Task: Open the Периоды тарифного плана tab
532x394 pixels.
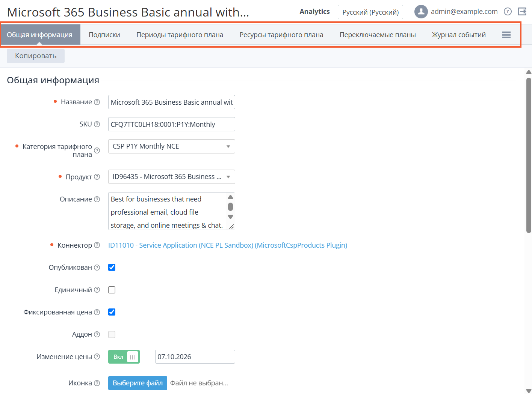Action: pos(180,35)
